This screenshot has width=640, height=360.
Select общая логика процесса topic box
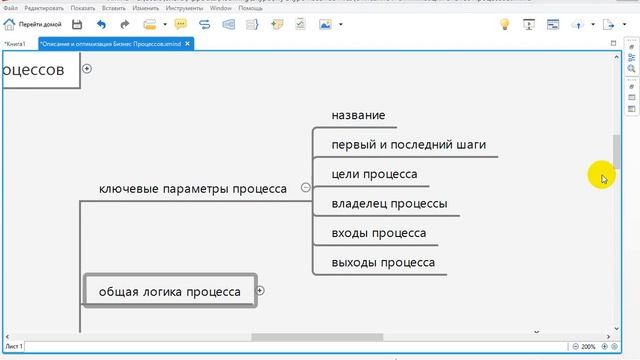(170, 291)
